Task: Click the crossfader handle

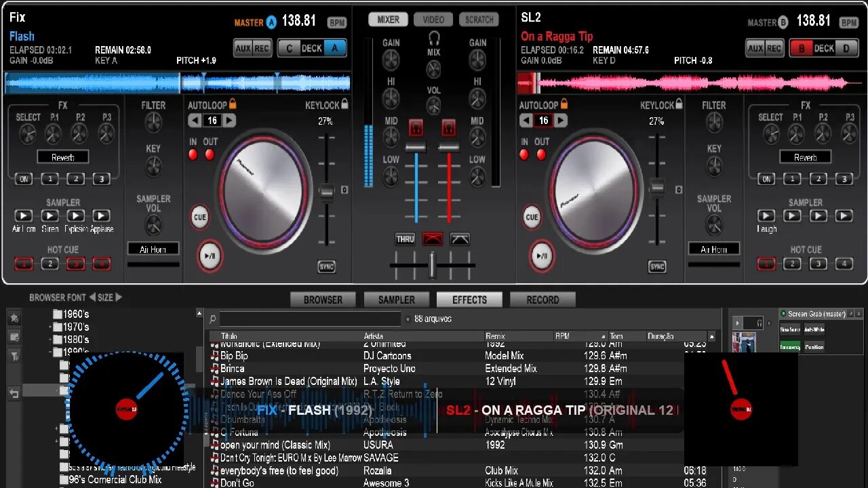Action: [x=432, y=265]
